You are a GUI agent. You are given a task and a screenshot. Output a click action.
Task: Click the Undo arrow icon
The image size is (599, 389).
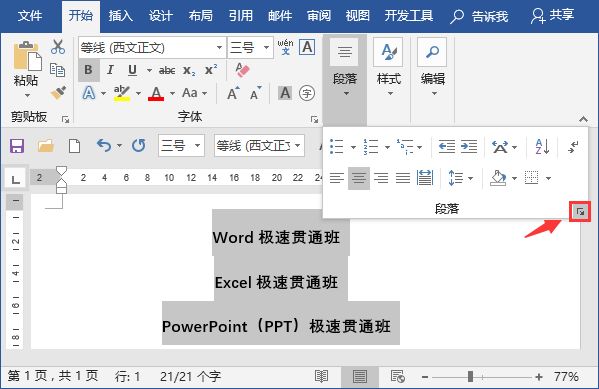pos(104,146)
